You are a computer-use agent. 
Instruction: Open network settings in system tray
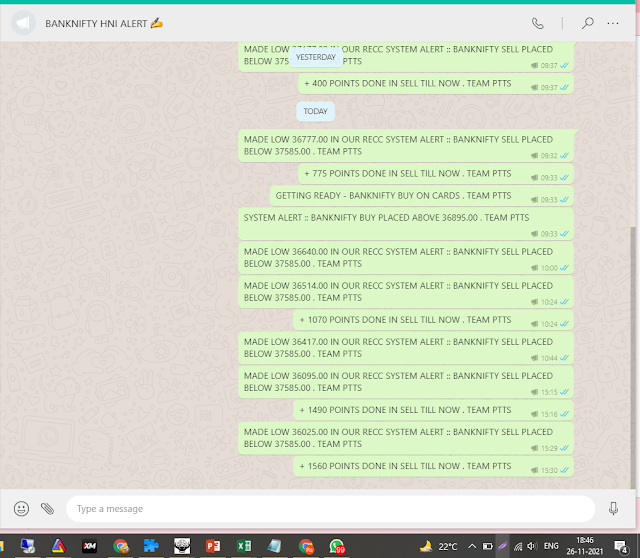point(518,547)
